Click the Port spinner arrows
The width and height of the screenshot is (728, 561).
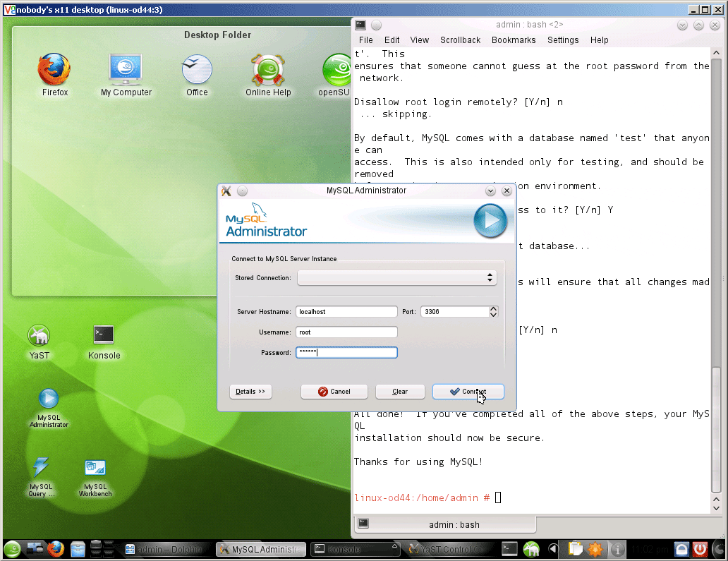[x=493, y=312]
